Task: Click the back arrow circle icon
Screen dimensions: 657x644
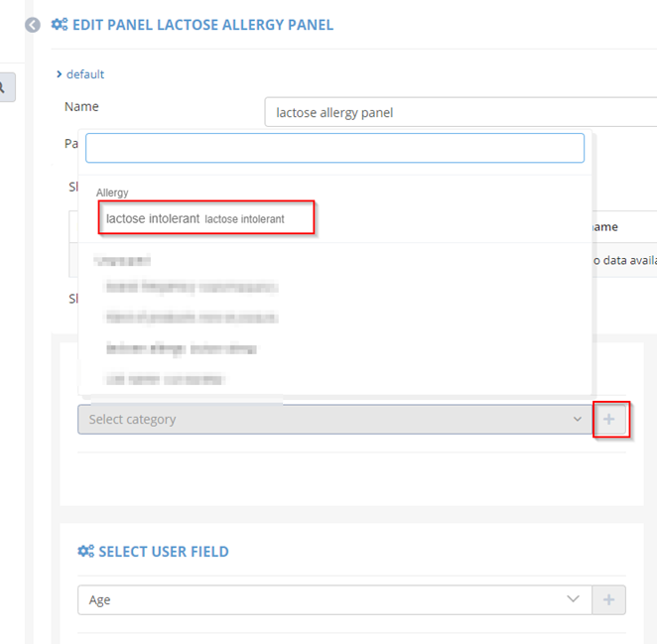Action: (33, 25)
